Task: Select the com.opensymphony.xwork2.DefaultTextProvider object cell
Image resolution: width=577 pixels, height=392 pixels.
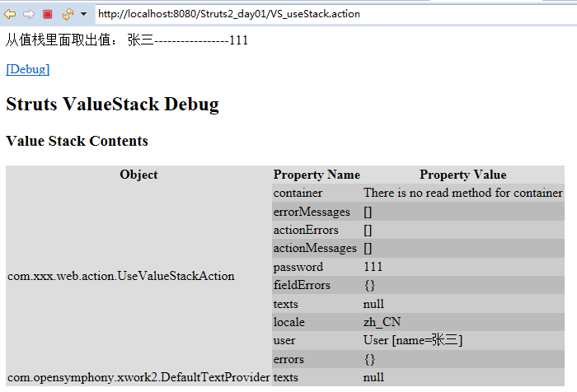Action: (138, 377)
